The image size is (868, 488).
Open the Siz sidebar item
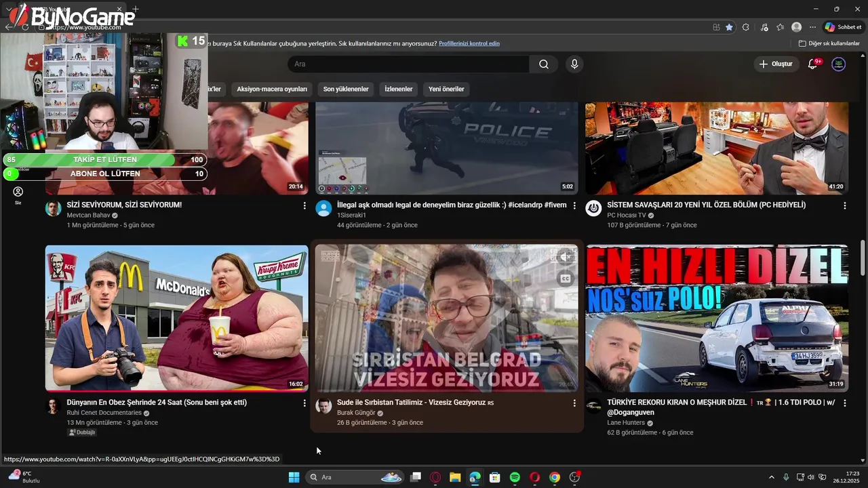point(18,196)
